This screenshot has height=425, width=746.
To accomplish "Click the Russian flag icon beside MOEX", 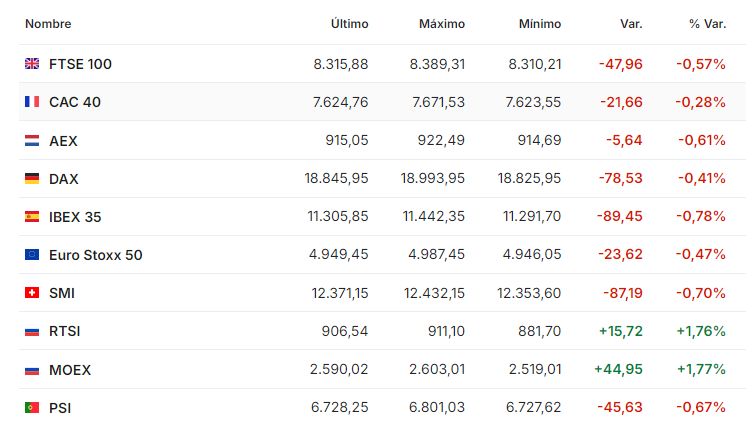I will click(32, 370).
